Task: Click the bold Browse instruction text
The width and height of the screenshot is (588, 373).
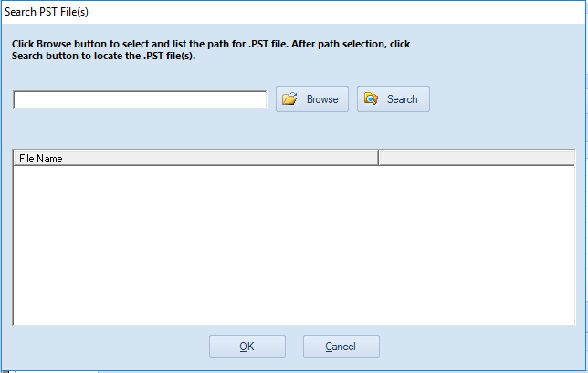Action: coord(211,50)
